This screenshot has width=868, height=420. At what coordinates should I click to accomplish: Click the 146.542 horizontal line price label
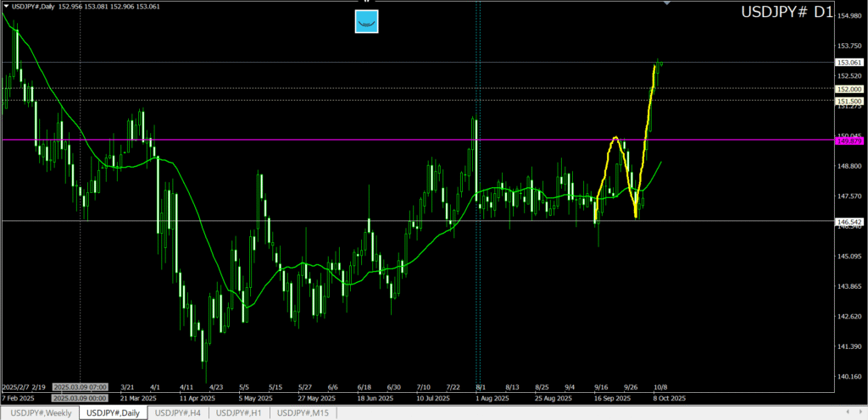click(849, 222)
